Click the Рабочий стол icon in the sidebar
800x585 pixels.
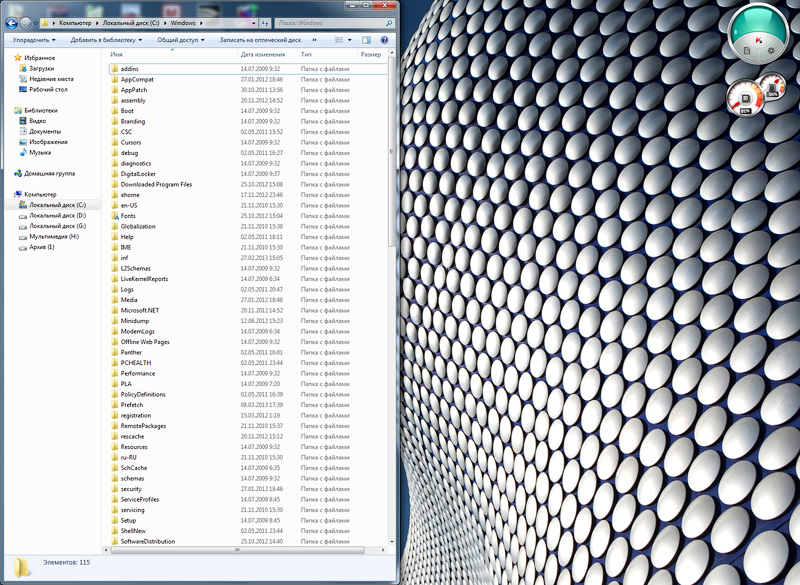[22, 89]
